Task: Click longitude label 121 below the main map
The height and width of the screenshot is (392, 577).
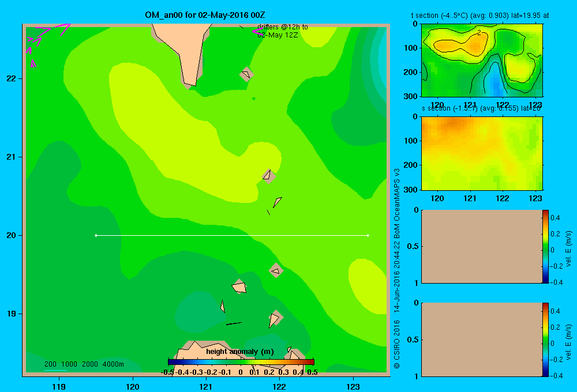Action: coord(206,386)
